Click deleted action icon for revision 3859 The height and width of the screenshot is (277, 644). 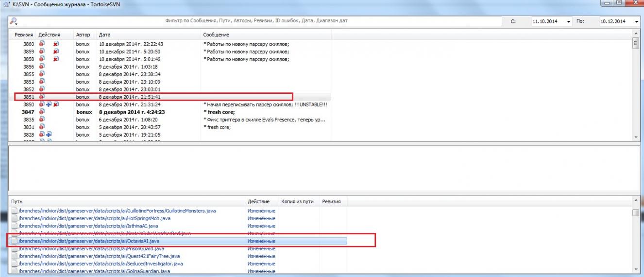point(56,52)
